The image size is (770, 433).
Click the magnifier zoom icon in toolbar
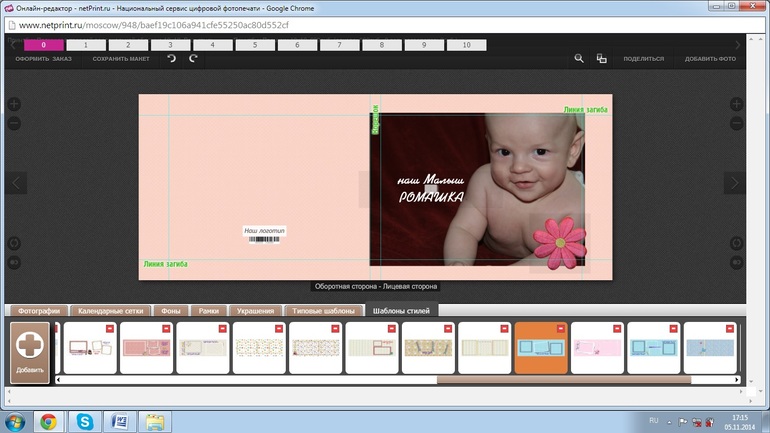coord(579,59)
